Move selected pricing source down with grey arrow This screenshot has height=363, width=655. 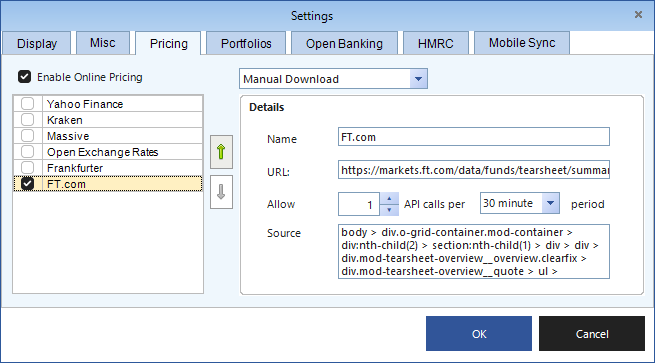click(x=221, y=192)
